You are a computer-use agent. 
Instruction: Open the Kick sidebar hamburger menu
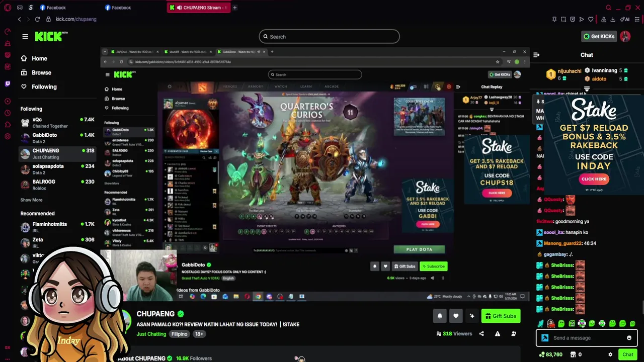coord(25,36)
